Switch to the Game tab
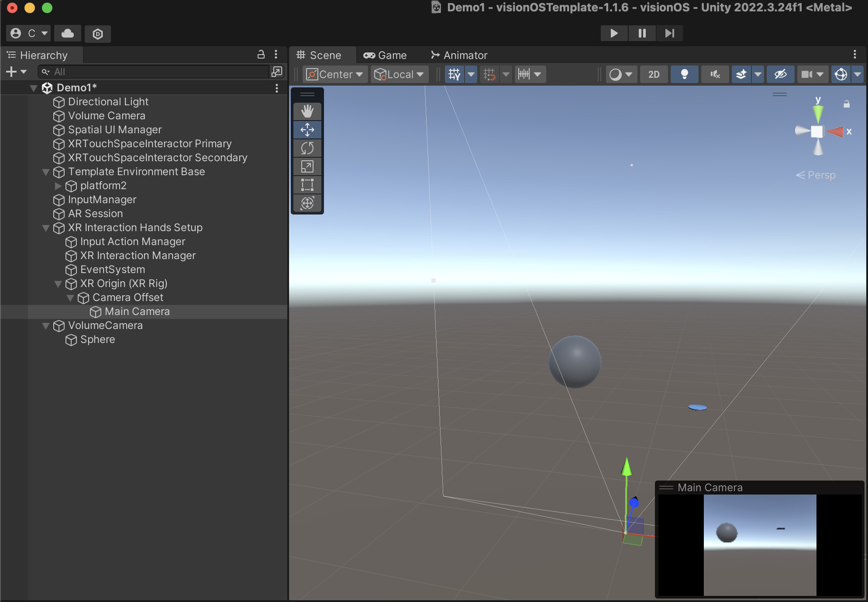Image resolution: width=868 pixels, height=602 pixels. 386,55
